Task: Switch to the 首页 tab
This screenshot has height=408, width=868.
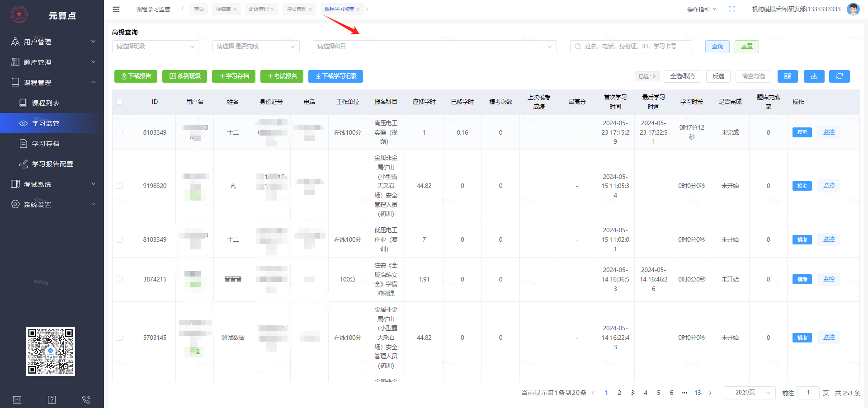Action: coord(199,9)
